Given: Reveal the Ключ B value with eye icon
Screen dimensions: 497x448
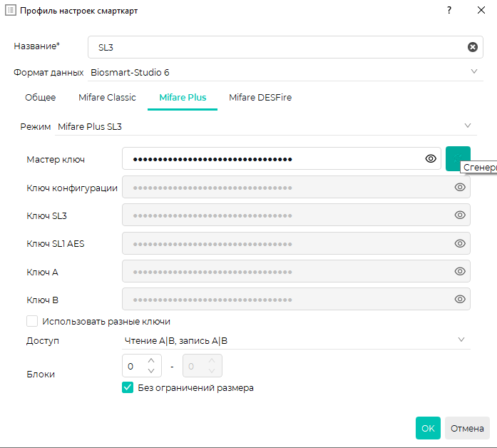Looking at the screenshot, I should 460,300.
